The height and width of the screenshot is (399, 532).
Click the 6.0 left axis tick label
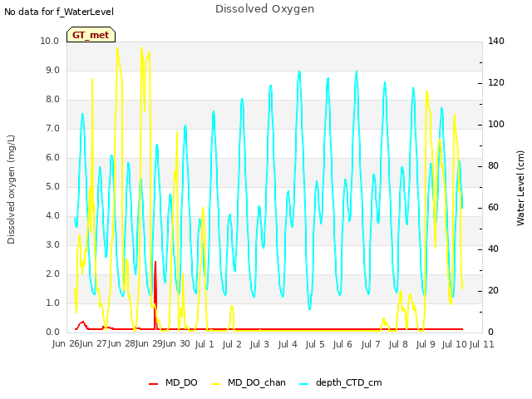click(52, 158)
